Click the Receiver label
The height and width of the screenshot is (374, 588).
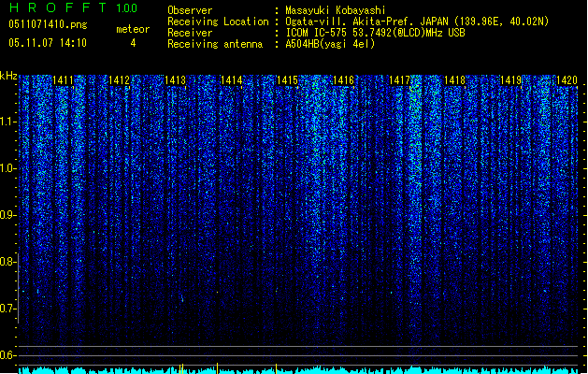[190, 33]
